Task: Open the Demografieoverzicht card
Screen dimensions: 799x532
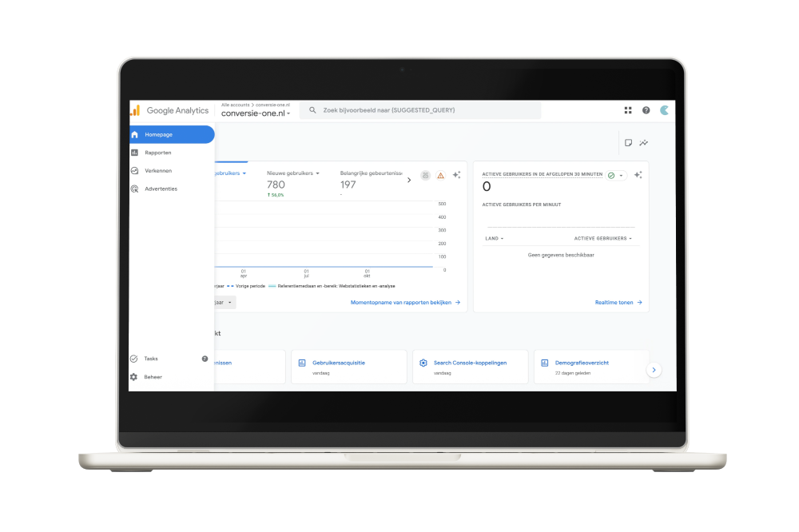Action: [x=591, y=367]
